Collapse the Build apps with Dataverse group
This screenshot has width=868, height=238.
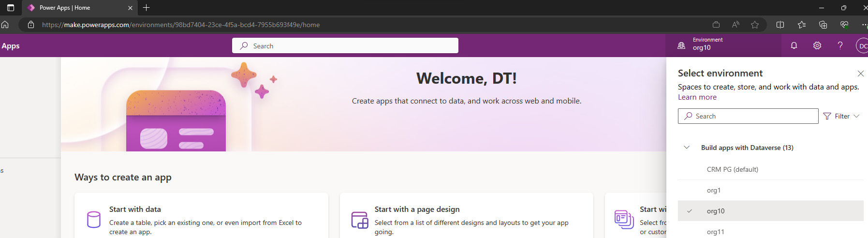[x=687, y=148]
